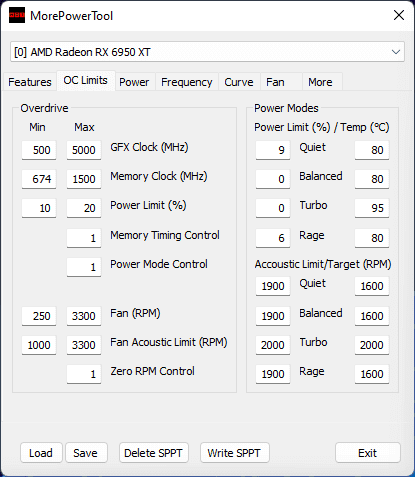Image resolution: width=415 pixels, height=477 pixels.
Task: Edit the Balanced power limit percent field
Action: point(273,179)
